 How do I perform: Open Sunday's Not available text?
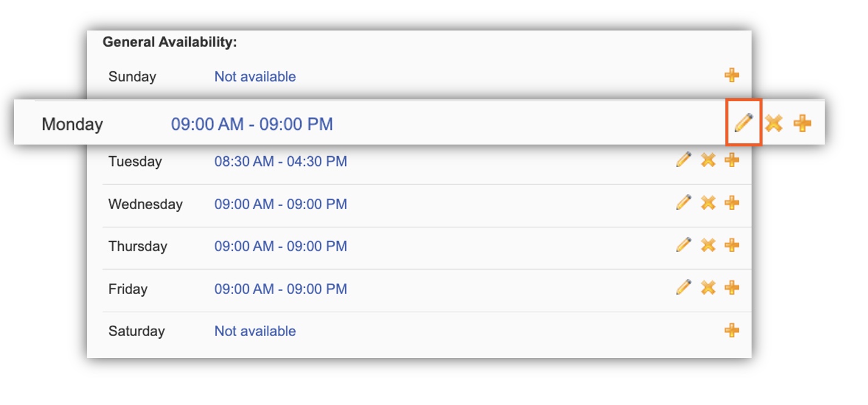coord(255,77)
